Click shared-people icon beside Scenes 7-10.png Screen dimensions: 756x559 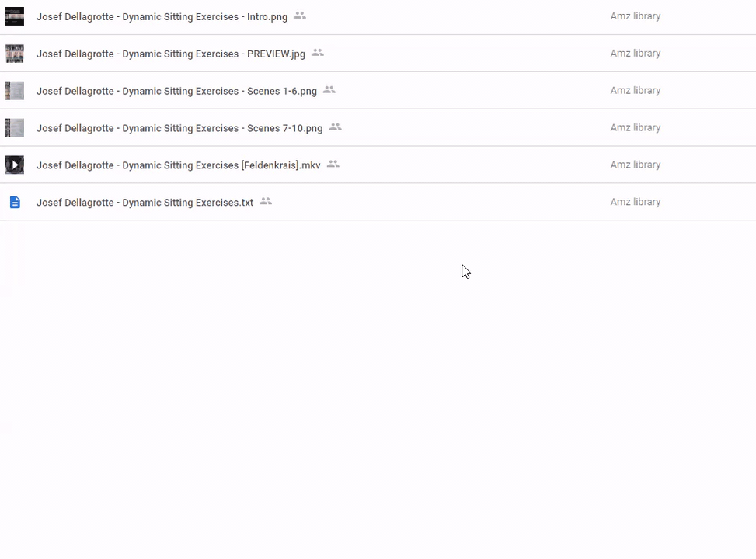click(335, 127)
